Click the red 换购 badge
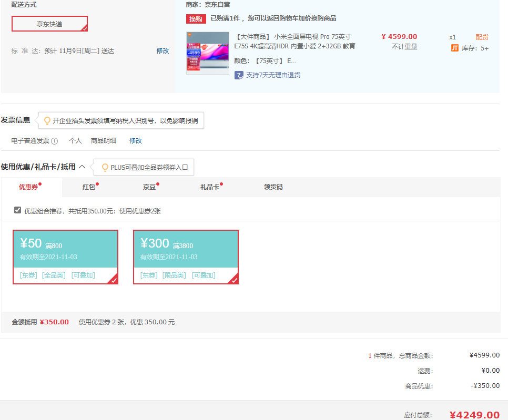The height and width of the screenshot is (420, 508). tap(196, 19)
